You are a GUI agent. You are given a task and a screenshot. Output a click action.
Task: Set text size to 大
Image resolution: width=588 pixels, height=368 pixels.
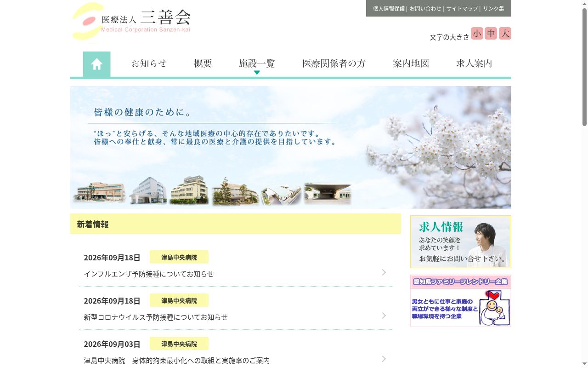point(505,34)
